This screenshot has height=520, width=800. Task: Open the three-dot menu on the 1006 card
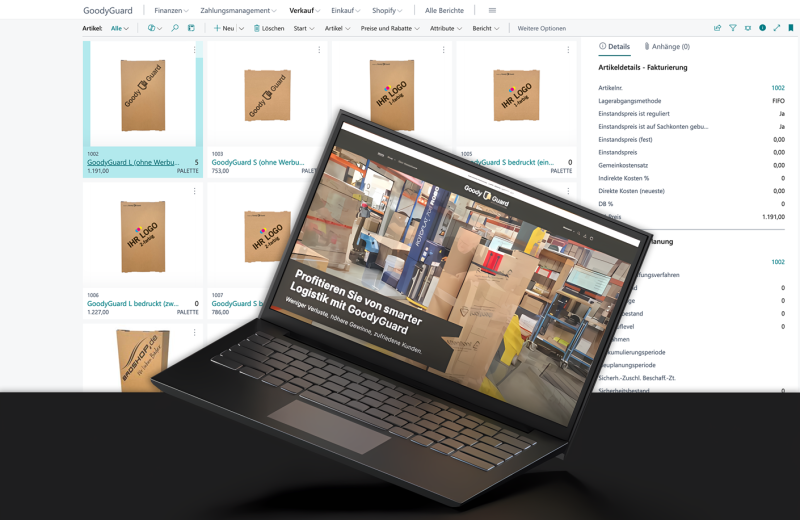coord(194,191)
